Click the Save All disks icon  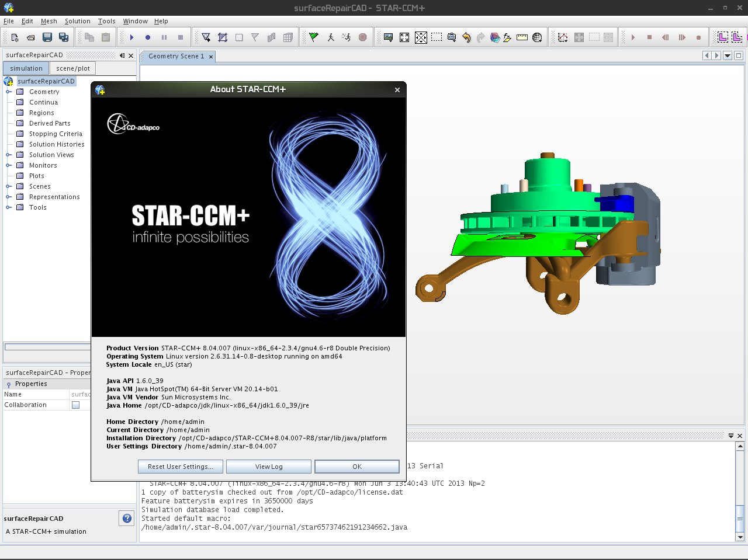point(64,37)
